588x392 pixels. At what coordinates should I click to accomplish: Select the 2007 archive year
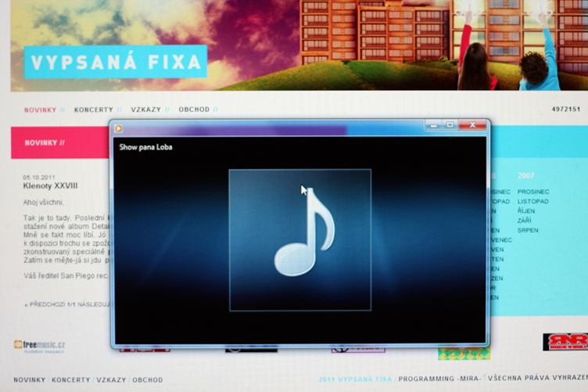pyautogui.click(x=526, y=176)
